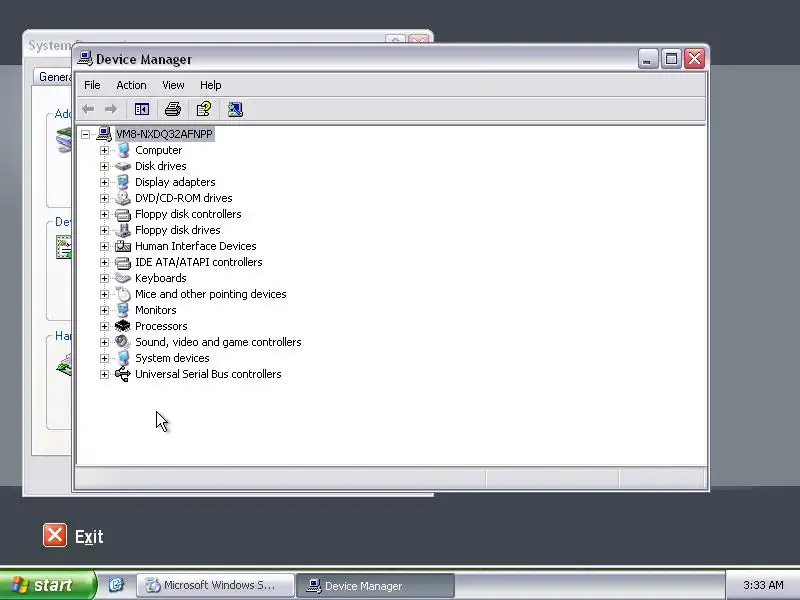Click the DVD/CD-ROM drives icon

(x=123, y=198)
